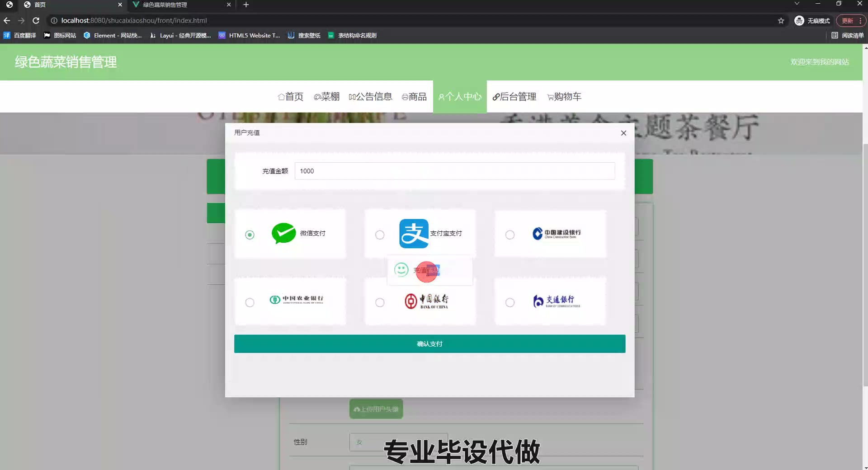Viewport: 868px width, 470px height.
Task: Open the 无痕模式 incognito profile button
Action: (x=812, y=21)
